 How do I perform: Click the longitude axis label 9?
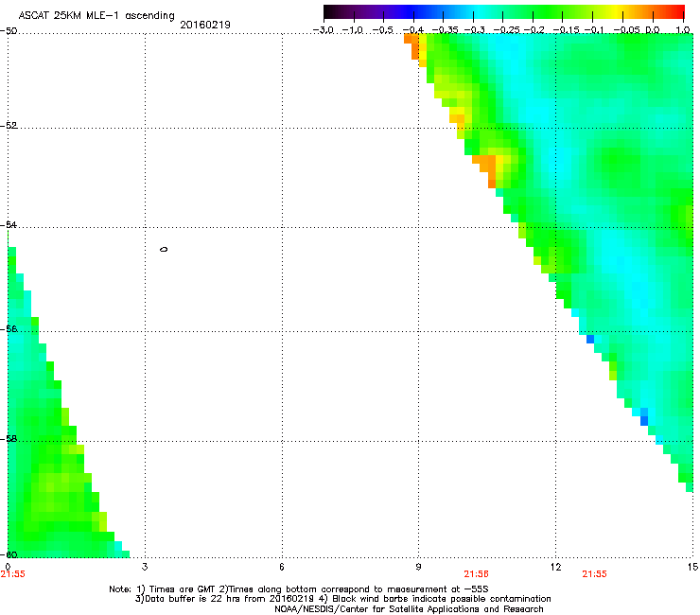point(418,567)
